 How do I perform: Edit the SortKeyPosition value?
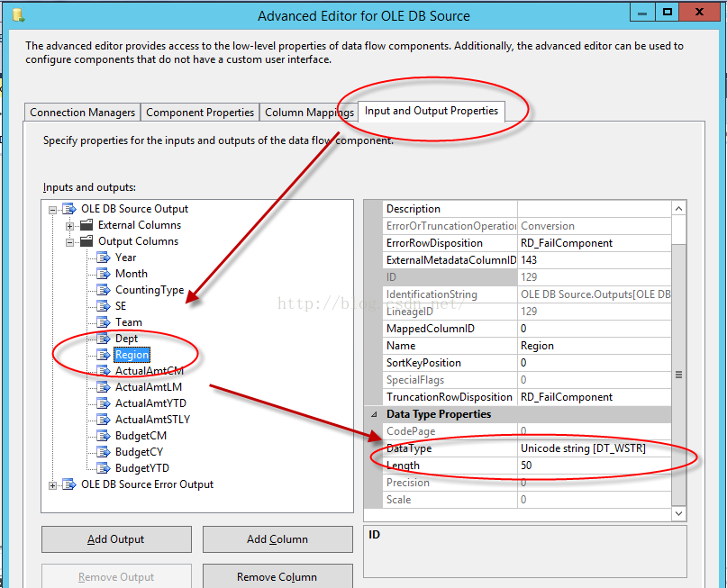click(x=595, y=363)
